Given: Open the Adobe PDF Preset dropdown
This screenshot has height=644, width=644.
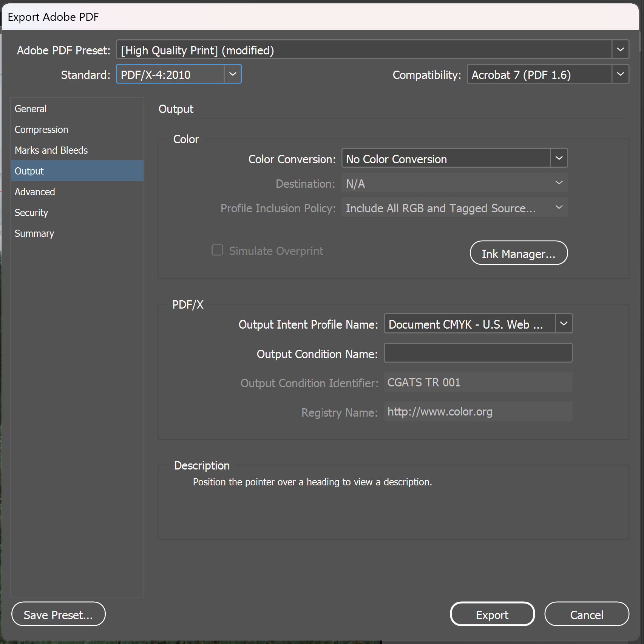Looking at the screenshot, I should click(620, 49).
